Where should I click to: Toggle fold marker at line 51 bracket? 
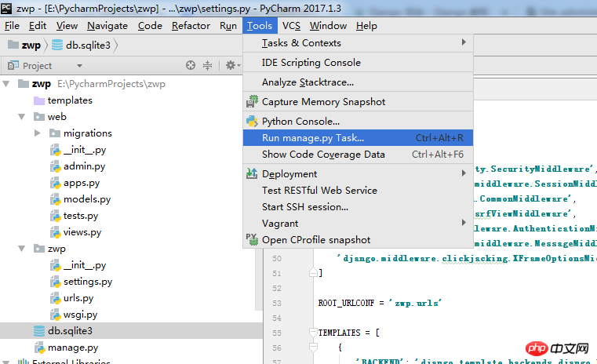(x=313, y=272)
